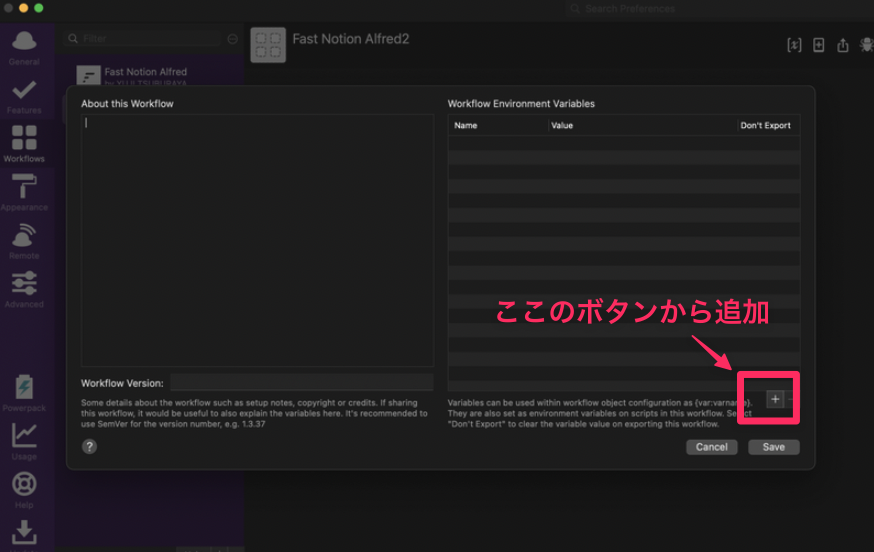
Task: Click the Workflow Version input field
Action: click(x=302, y=382)
